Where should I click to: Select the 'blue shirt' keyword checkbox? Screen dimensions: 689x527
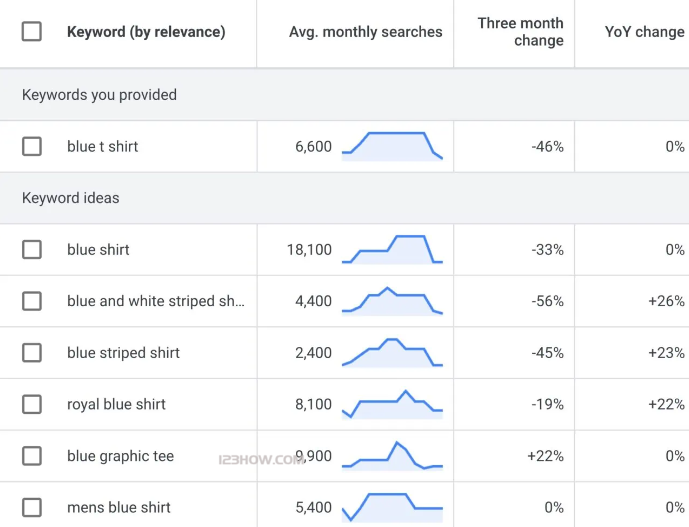click(32, 250)
